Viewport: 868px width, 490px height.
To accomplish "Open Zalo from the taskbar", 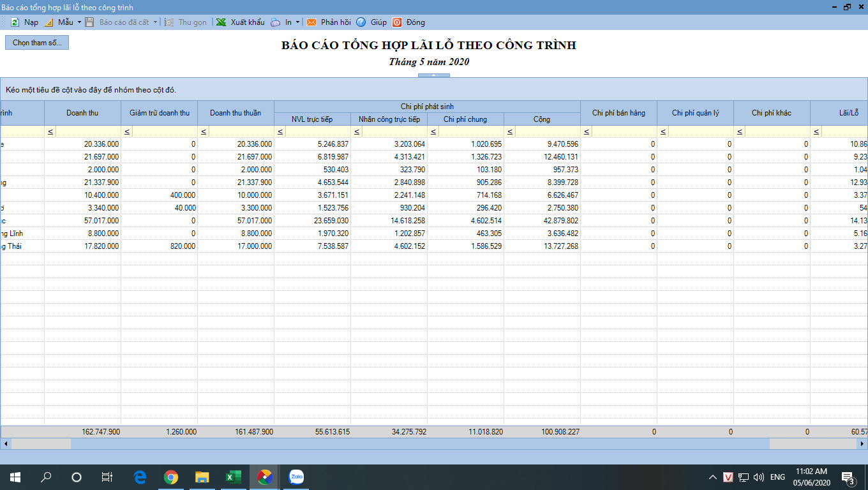I will coord(296,477).
